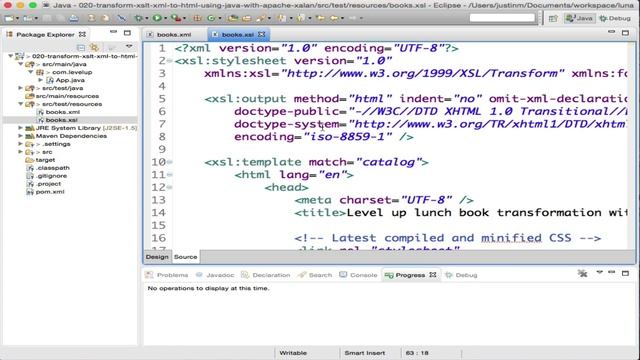Close the books.xsl editor tab
This screenshot has height=360, width=640.
(x=261, y=35)
